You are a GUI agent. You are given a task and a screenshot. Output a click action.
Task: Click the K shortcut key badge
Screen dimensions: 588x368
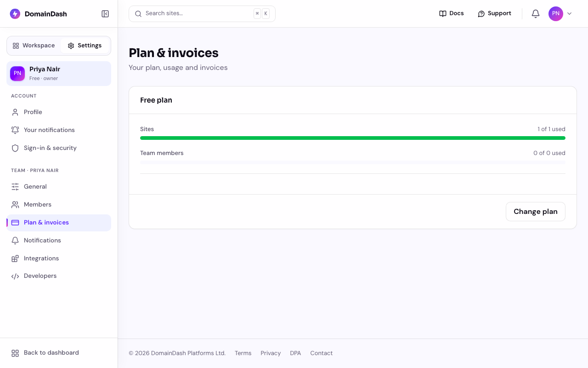[x=266, y=14]
